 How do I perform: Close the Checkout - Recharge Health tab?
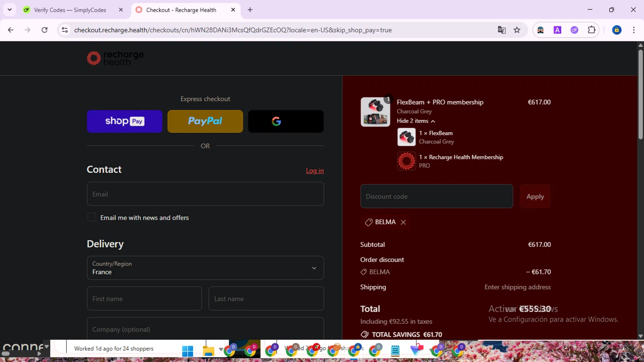pyautogui.click(x=233, y=10)
